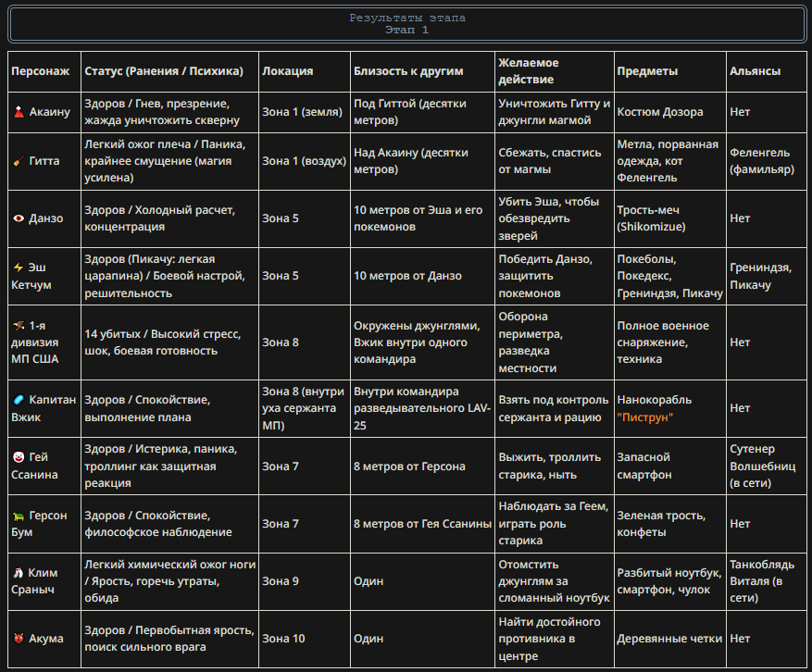Click the Результаты этапа title banner

pos(407,24)
